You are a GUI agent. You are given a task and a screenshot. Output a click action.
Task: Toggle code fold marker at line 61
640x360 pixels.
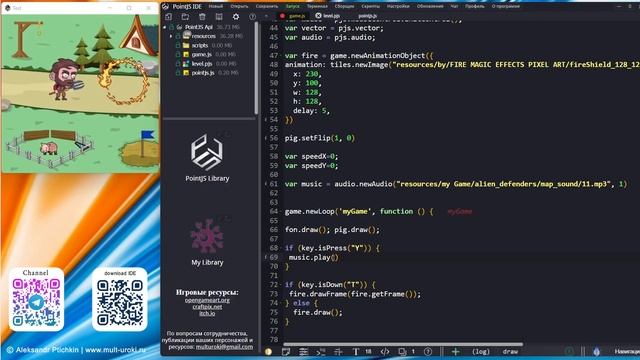266,184
